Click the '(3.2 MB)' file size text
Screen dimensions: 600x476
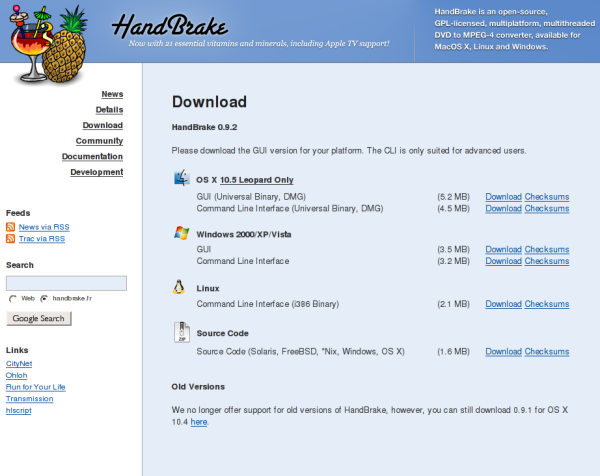tap(453, 261)
